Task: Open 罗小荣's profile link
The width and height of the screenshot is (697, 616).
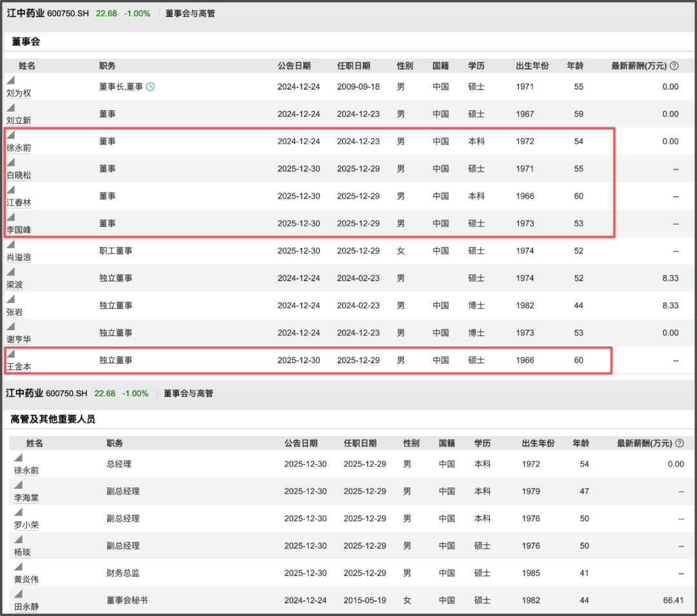Action: [26, 525]
